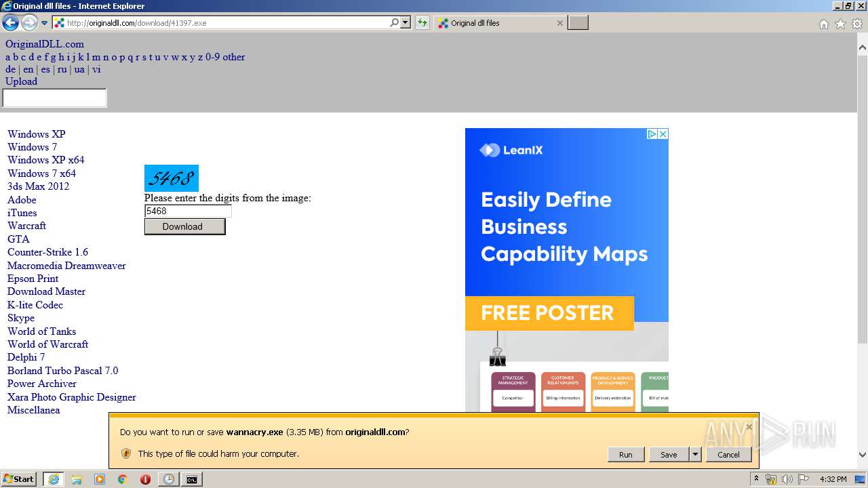Open the Windows Start menu

(x=19, y=479)
